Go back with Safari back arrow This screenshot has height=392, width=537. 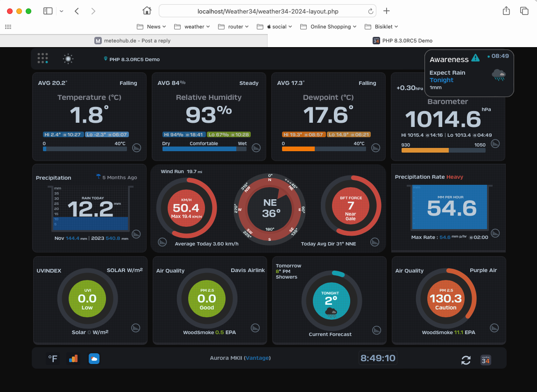coord(77,11)
